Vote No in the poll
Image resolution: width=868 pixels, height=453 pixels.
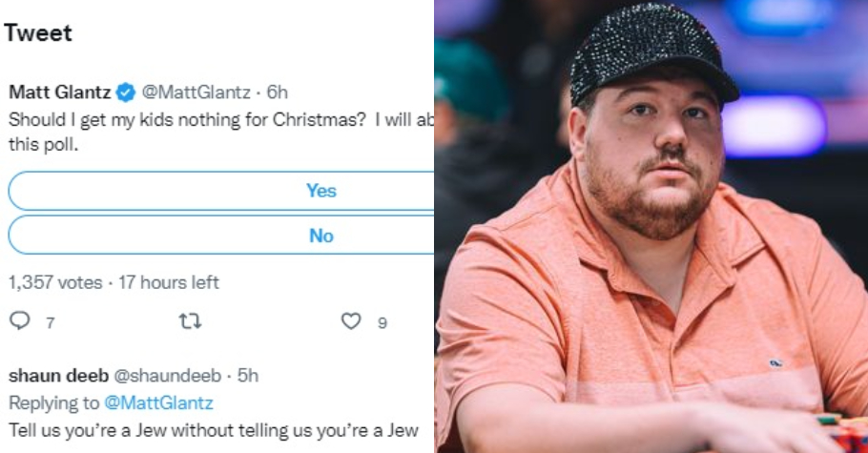click(221, 236)
